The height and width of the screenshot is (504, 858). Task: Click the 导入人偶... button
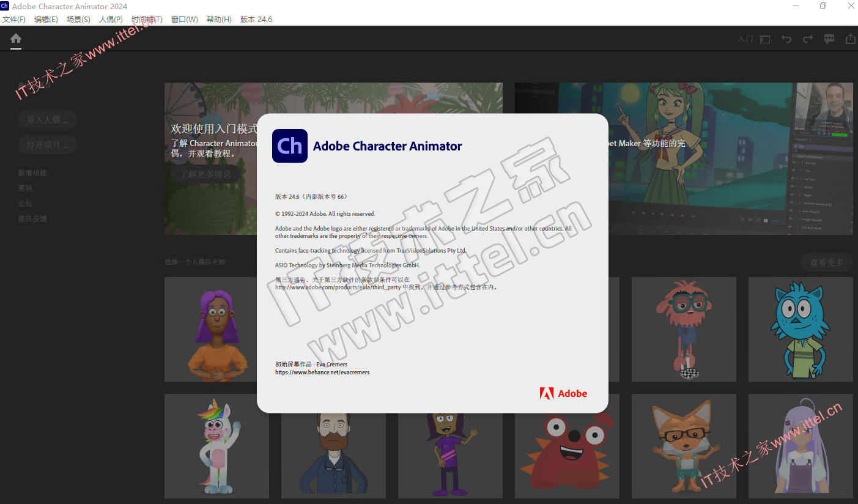(x=47, y=119)
